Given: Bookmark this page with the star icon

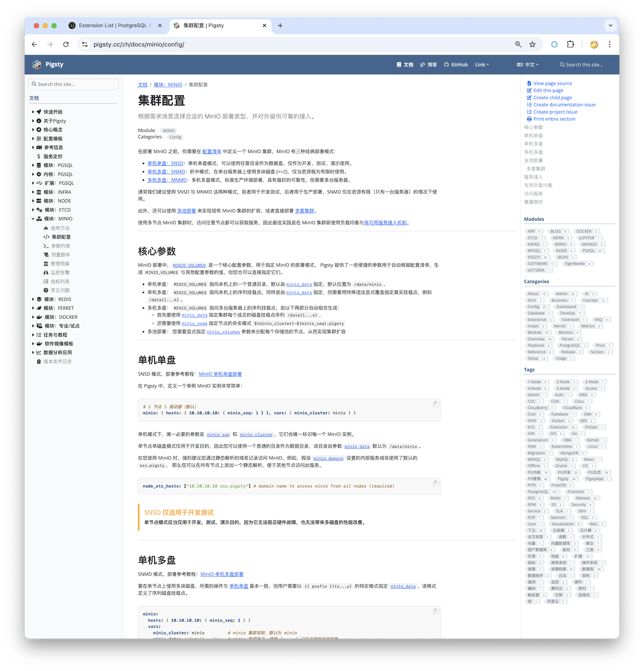Looking at the screenshot, I should pos(533,44).
